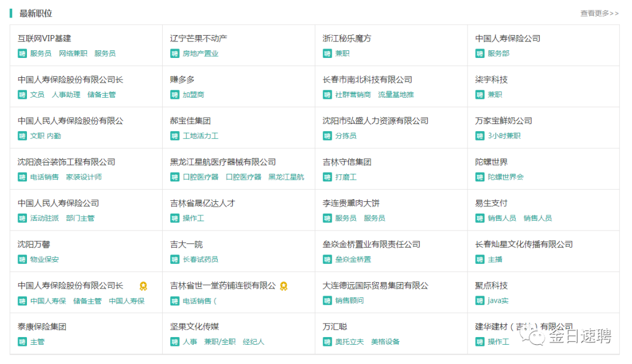Click the 聘 icon beside 奥托立夫
The height and width of the screenshot is (364, 632).
coord(327,342)
